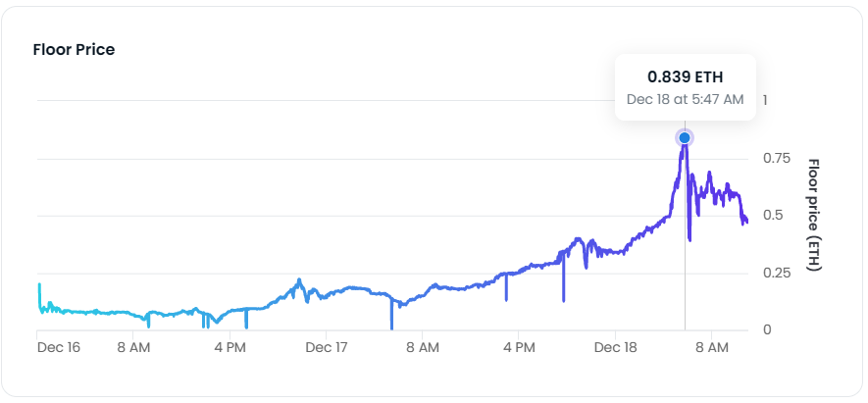Click the 0.75 y-axis tick label
The image size is (868, 403).
(x=775, y=158)
